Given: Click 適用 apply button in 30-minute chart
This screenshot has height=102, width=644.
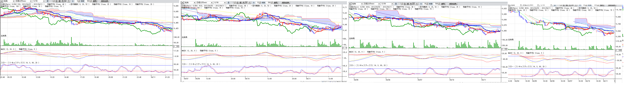Looking at the screenshot, I should pyautogui.click(x=443, y=4).
